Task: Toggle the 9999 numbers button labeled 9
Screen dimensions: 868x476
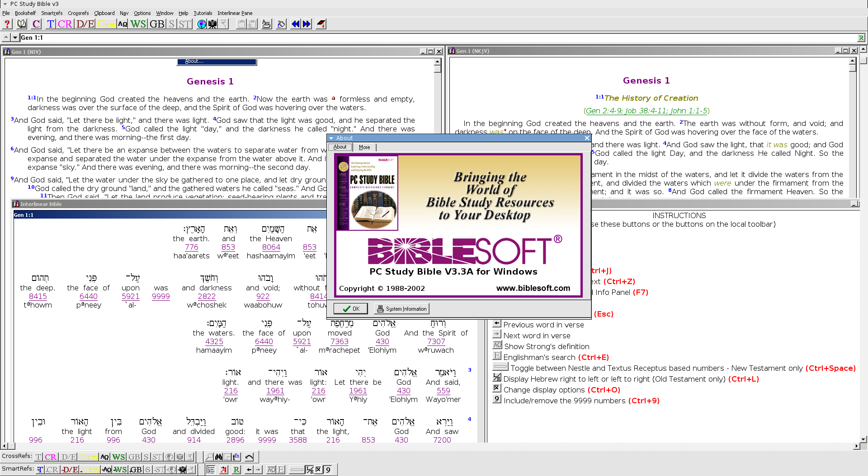Action: point(329,469)
